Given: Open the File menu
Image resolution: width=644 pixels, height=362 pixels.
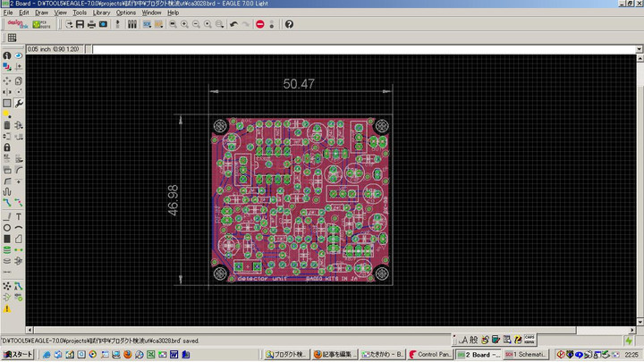Looking at the screenshot, I should point(8,13).
